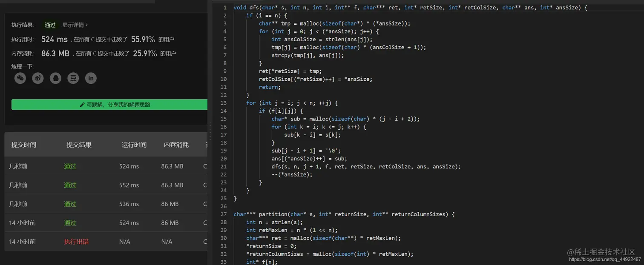
Task: Click the 提交时间 column header
Action: click(24, 145)
